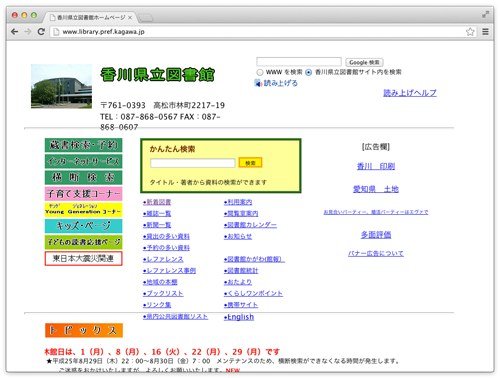
Task: Click the orange トピックス banner
Action: pos(84,330)
